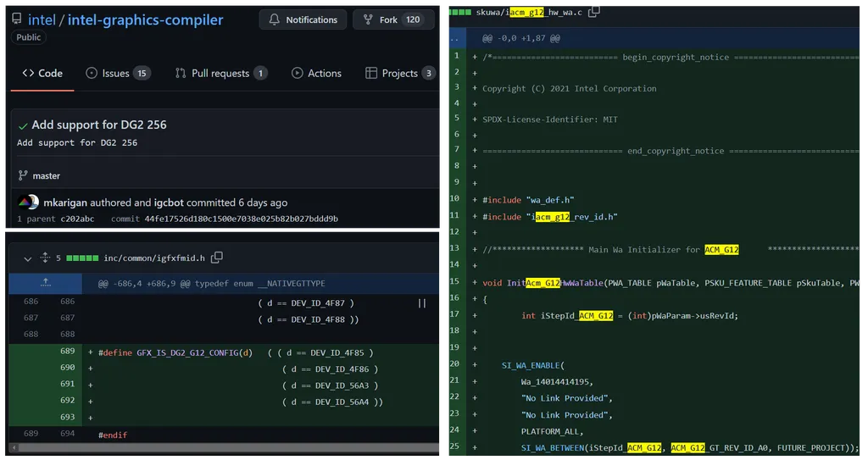
Task: Collapse the igfxfmid.h file diff
Action: [x=27, y=258]
